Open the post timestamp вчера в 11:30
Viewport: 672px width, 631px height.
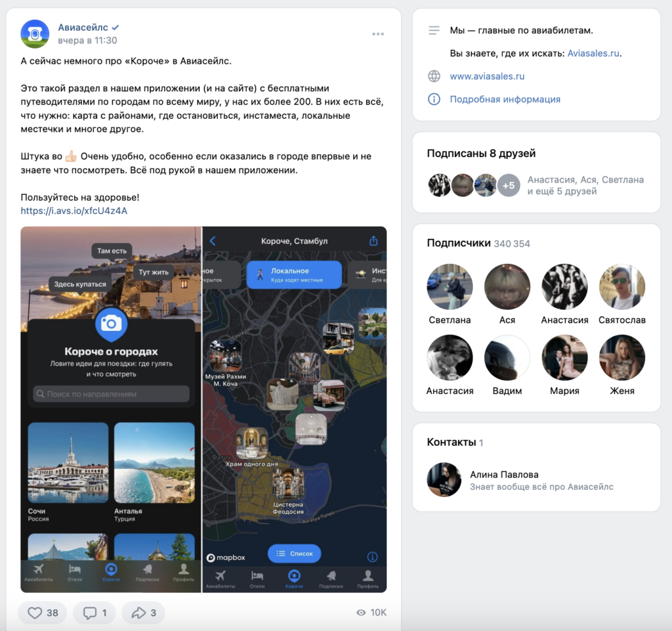(87, 41)
